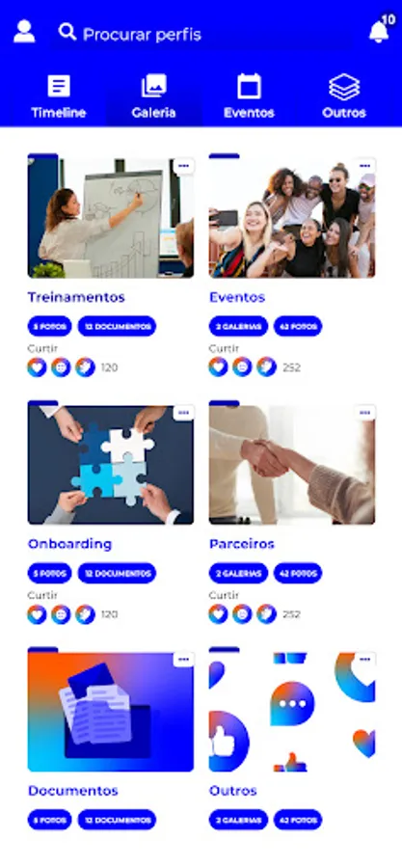This screenshot has width=402, height=868.
Task: Switch to the Timeline tab
Action: click(x=59, y=96)
